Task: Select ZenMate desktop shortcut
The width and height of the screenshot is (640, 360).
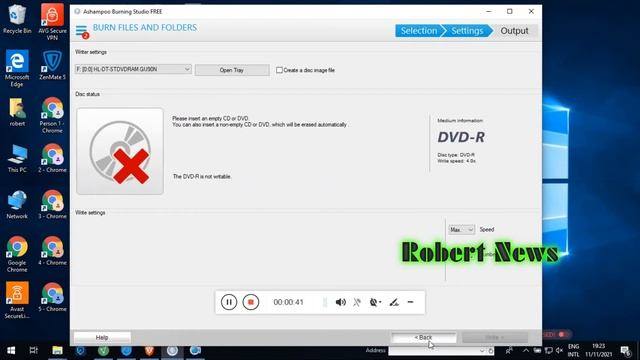Action: point(52,65)
